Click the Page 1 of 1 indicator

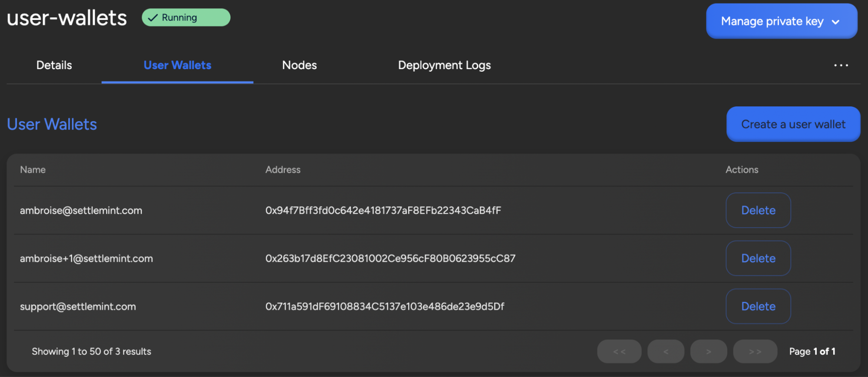click(x=812, y=351)
